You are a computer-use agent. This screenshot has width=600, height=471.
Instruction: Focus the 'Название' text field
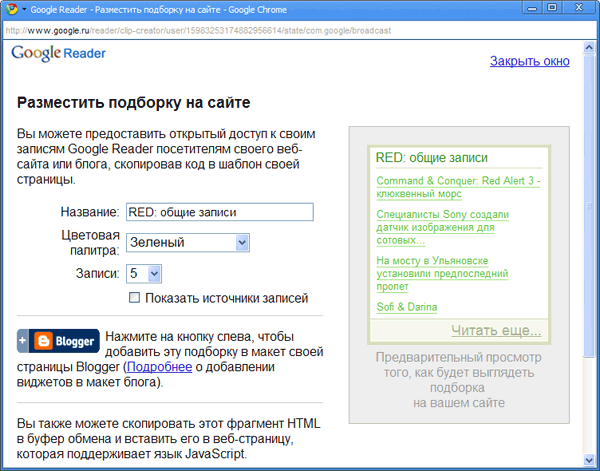pyautogui.click(x=220, y=212)
